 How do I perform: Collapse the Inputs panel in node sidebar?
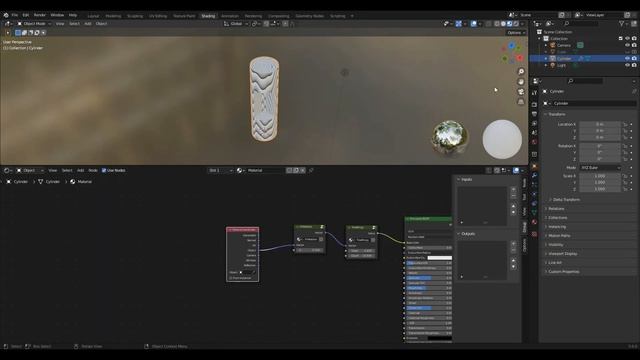coord(466,179)
